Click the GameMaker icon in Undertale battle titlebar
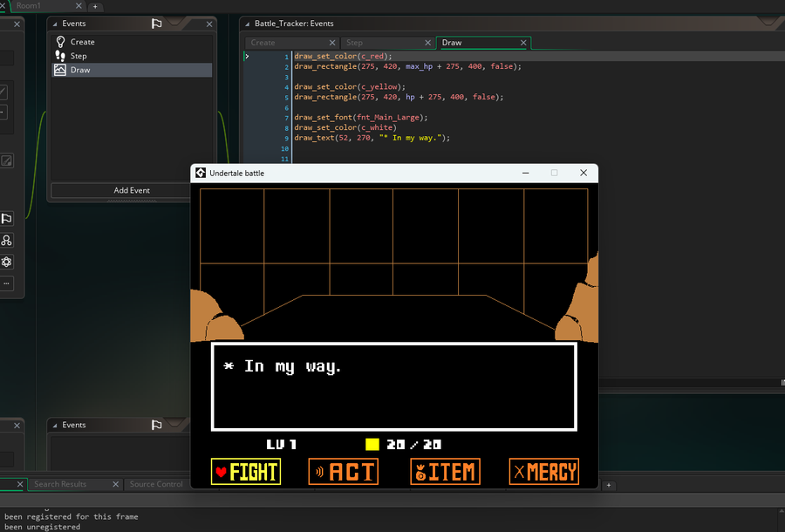Screen dimensions: 785x532 (x=201, y=174)
